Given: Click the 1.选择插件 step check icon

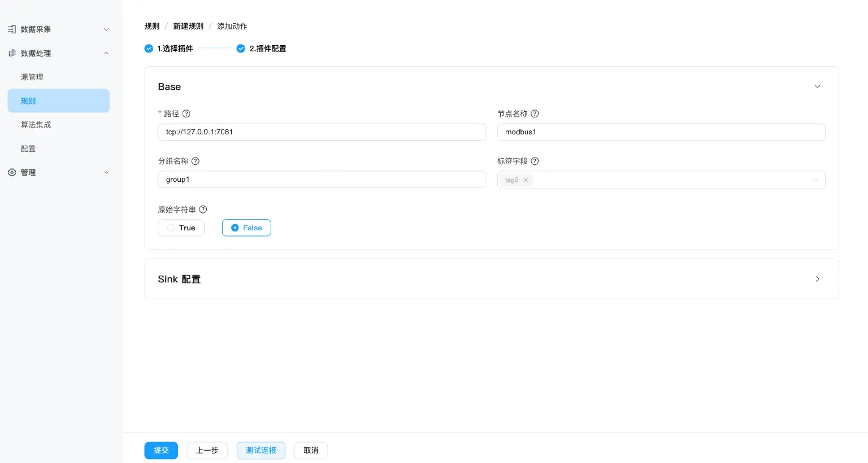Looking at the screenshot, I should [x=149, y=49].
